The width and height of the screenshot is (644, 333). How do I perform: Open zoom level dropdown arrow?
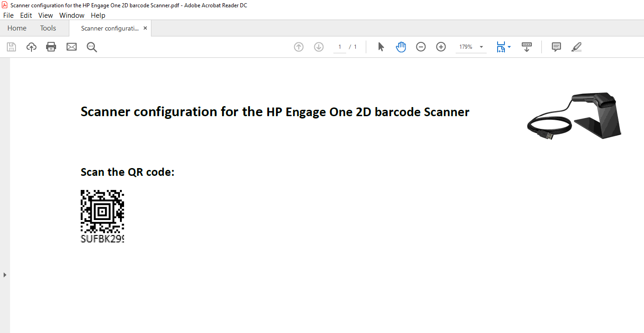click(x=481, y=47)
